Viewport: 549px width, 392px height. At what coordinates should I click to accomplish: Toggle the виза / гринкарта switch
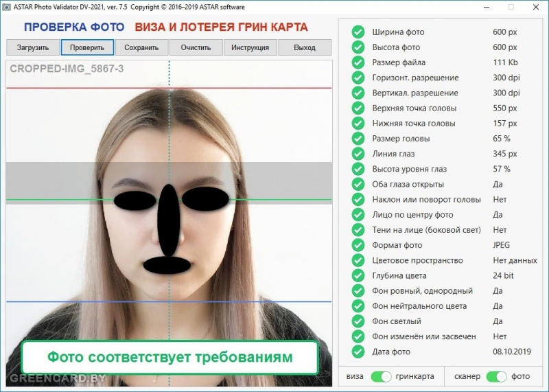point(381,377)
